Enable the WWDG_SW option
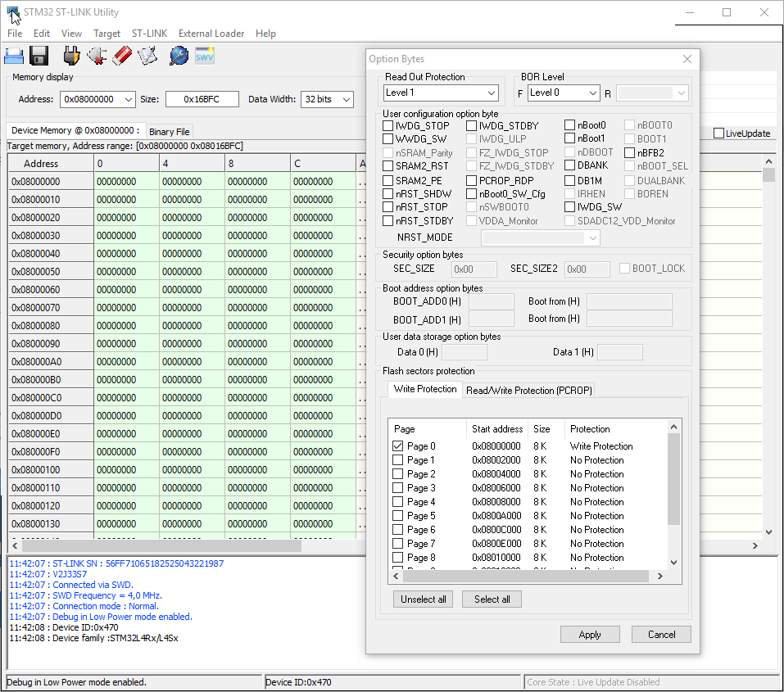The width and height of the screenshot is (784, 692). click(x=388, y=139)
